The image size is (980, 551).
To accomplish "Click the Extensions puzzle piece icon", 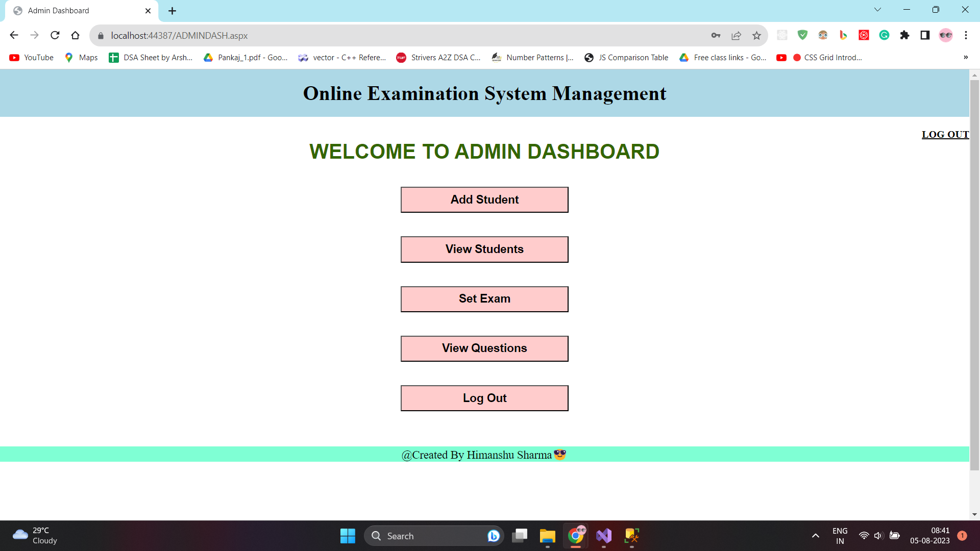I will click(904, 35).
